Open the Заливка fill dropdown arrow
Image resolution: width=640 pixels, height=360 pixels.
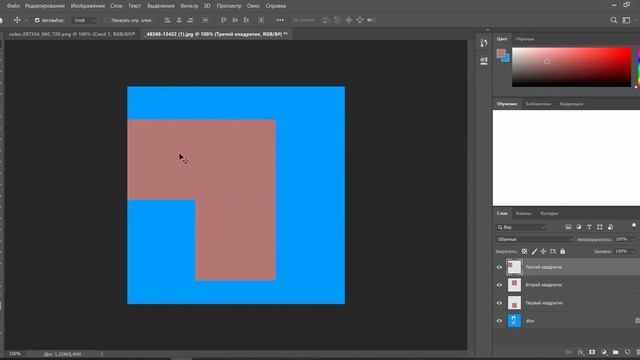coord(633,252)
